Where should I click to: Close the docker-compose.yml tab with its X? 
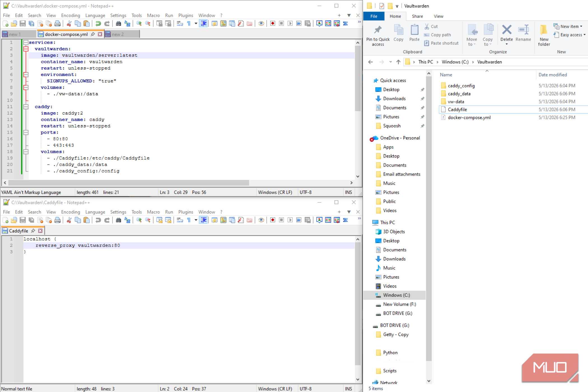[x=100, y=34]
